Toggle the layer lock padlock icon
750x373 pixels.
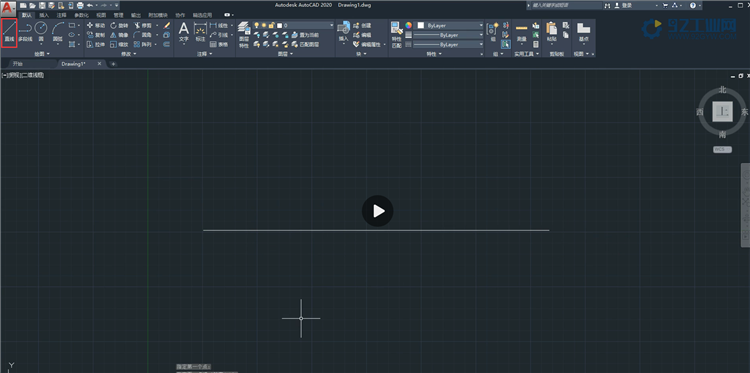click(271, 25)
